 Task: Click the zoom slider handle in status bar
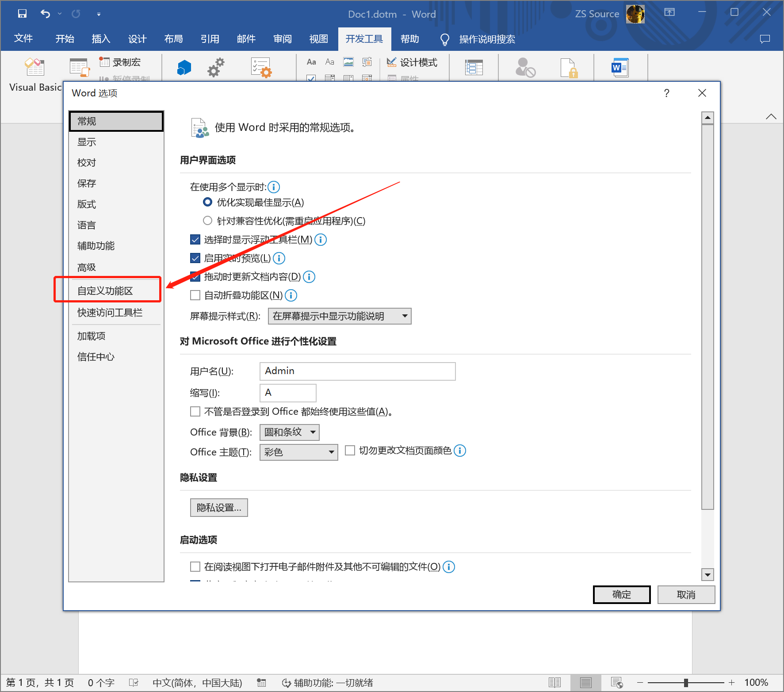pos(686,683)
